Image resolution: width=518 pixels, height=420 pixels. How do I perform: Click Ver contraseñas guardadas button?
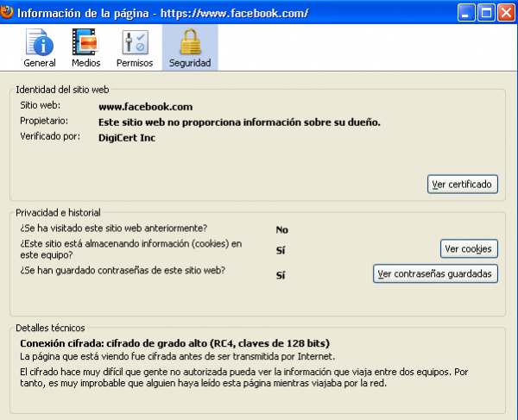pyautogui.click(x=435, y=273)
